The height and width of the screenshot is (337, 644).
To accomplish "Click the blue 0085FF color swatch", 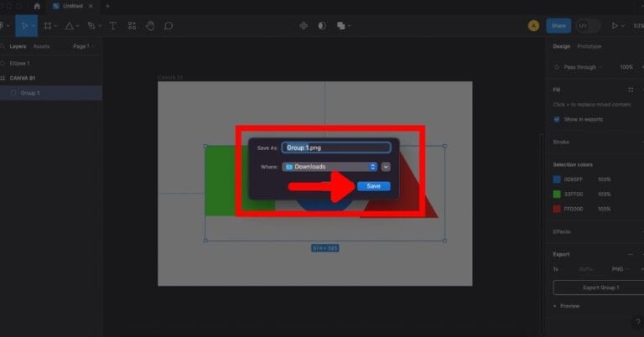I will click(557, 179).
